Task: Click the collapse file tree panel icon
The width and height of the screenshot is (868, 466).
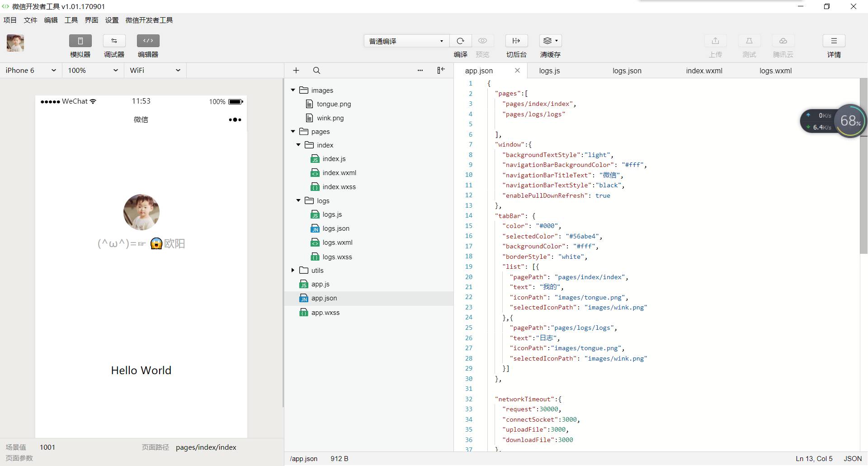Action: (441, 70)
